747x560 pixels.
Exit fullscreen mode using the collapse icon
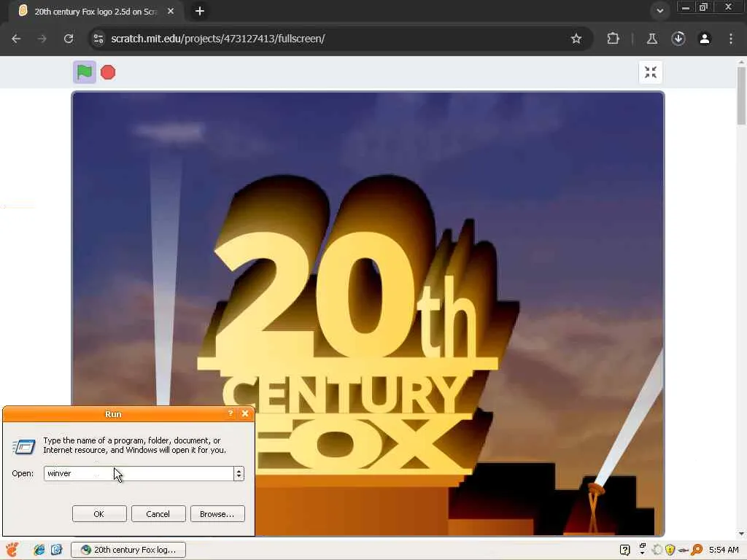coord(650,72)
